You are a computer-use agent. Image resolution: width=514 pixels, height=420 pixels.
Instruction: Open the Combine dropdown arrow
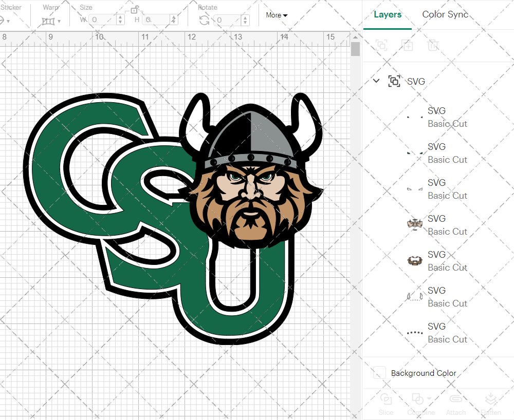tap(430, 399)
